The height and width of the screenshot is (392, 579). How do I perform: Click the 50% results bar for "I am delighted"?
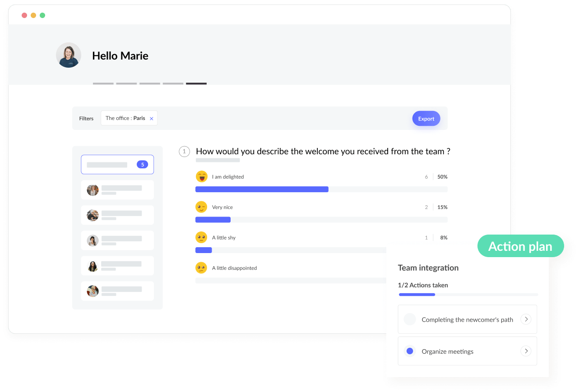pyautogui.click(x=262, y=189)
